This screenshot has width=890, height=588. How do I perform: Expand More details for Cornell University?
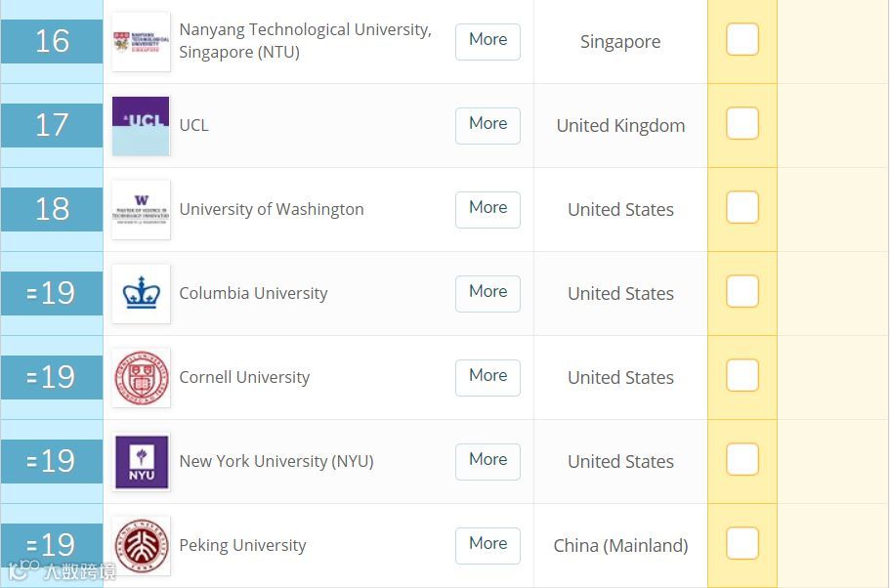487,378
